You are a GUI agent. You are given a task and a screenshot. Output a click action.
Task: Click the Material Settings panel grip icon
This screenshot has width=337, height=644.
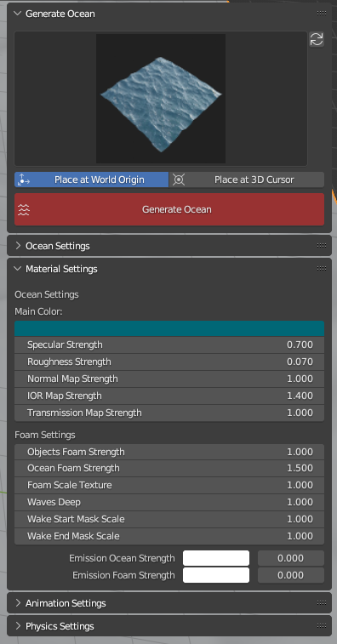pyautogui.click(x=322, y=269)
